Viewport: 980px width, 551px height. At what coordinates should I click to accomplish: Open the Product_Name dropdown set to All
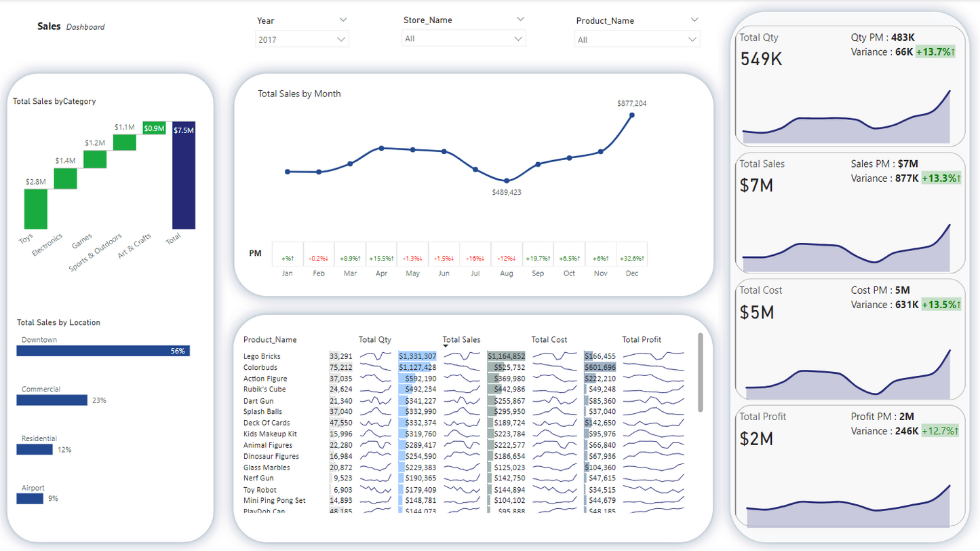coord(637,40)
